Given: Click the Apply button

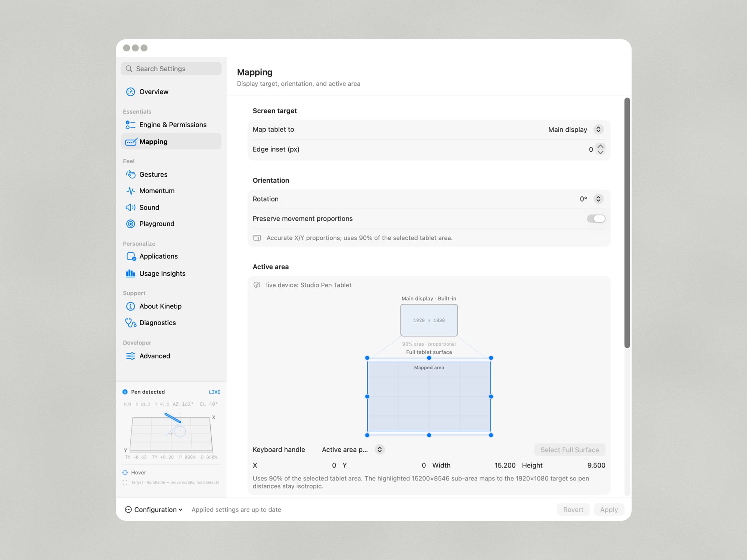Looking at the screenshot, I should [x=609, y=510].
